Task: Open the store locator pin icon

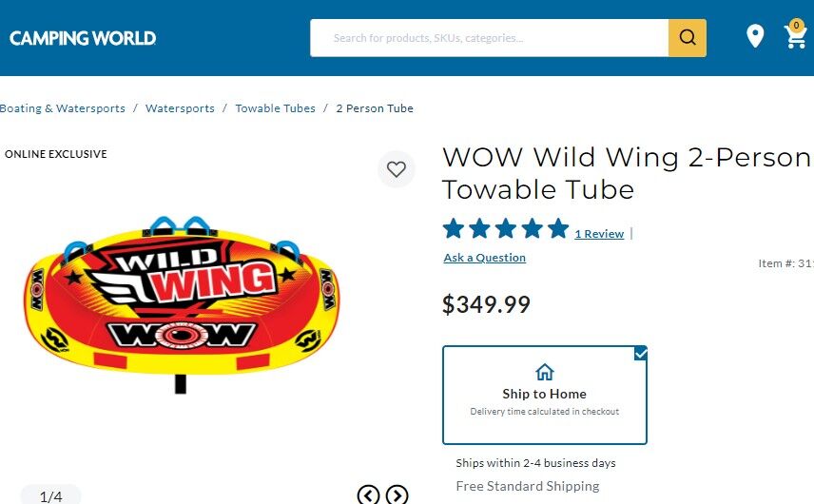Action: pyautogui.click(x=755, y=37)
